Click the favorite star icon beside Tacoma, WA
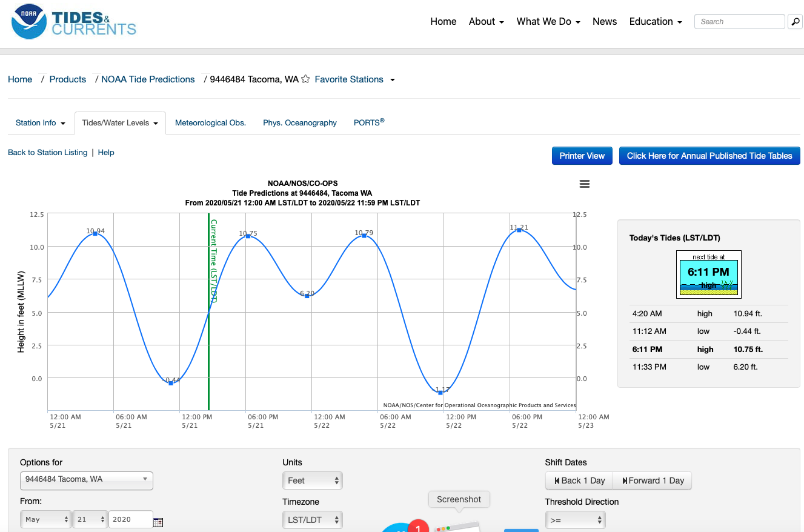This screenshot has width=804, height=532. tap(305, 79)
